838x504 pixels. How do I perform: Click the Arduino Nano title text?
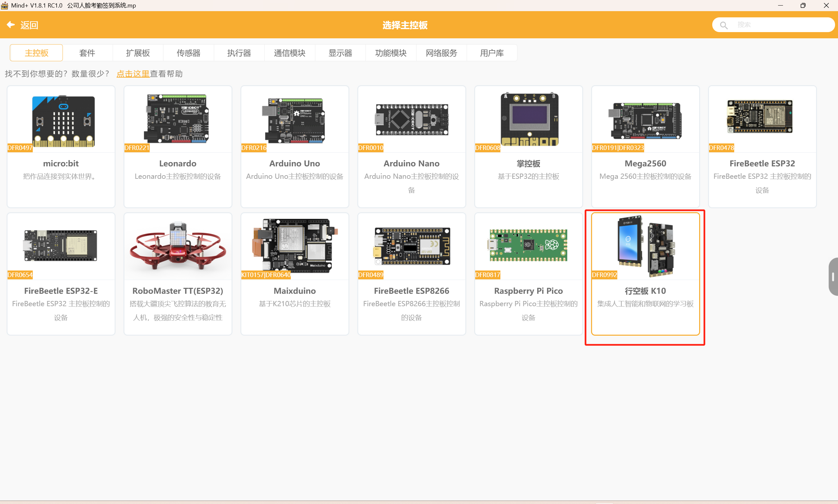412,163
